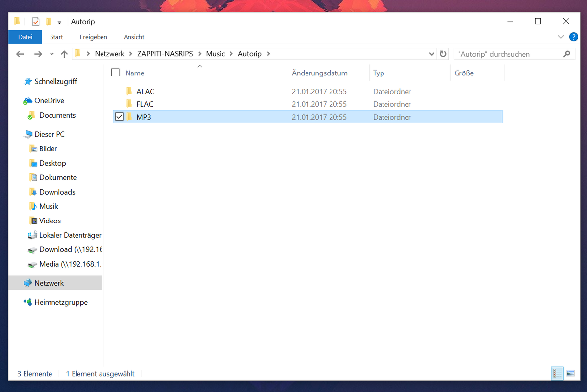The width and height of the screenshot is (587, 392).
Task: Expand the ribbon with the chevron arrow
Action: [561, 37]
